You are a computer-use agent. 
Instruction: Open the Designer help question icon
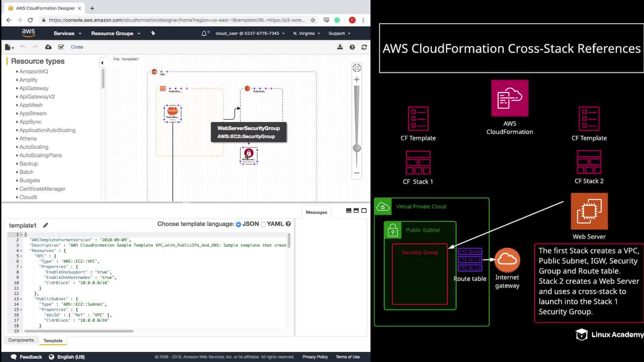pyautogui.click(x=352, y=47)
